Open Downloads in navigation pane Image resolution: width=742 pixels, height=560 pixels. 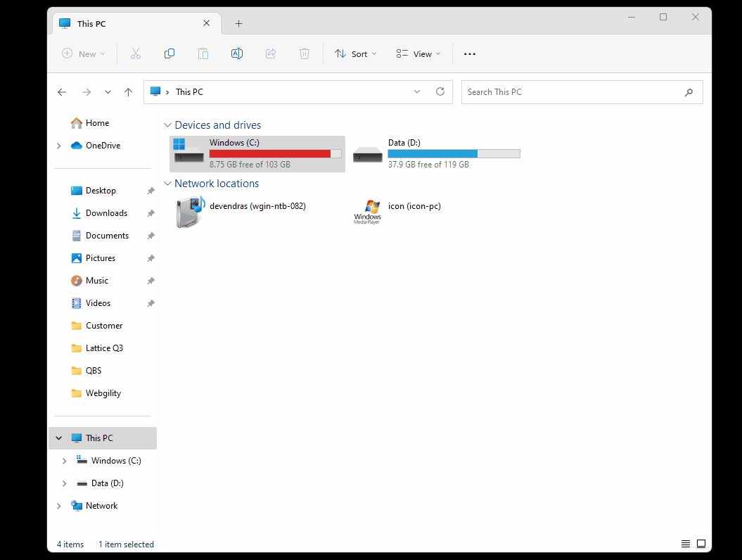[x=106, y=213]
